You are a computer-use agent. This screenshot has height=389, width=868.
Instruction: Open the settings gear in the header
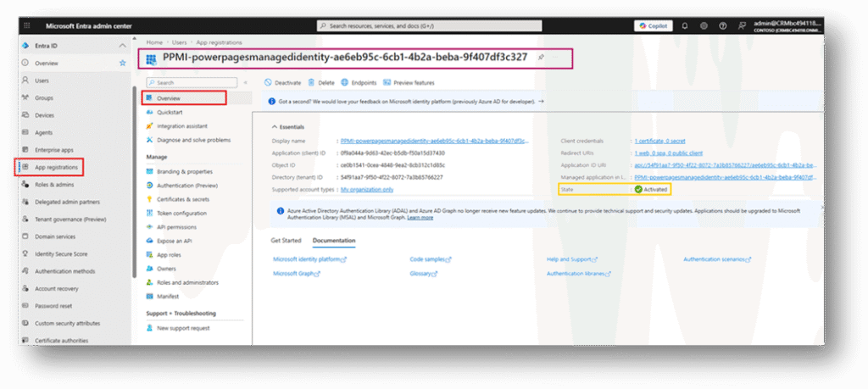(x=704, y=26)
